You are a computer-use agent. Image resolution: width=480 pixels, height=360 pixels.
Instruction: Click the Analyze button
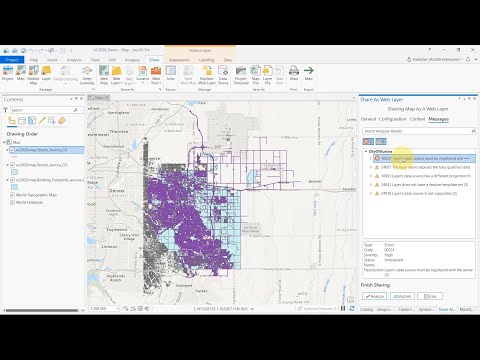tap(374, 296)
